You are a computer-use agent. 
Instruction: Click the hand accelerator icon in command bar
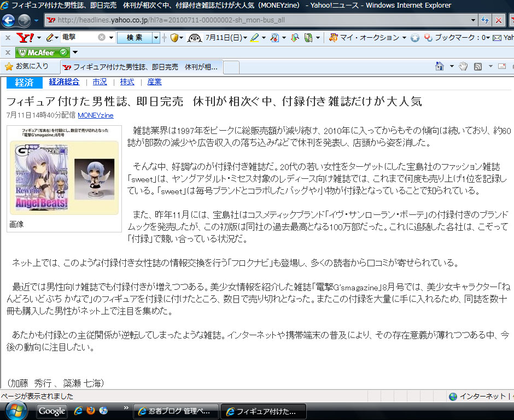click(463, 66)
